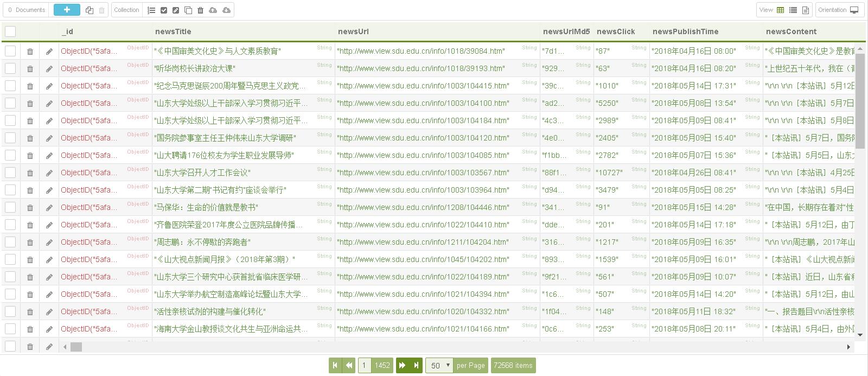Click horizontal scrollbar right arrow
868x376 pixels.
848,347
